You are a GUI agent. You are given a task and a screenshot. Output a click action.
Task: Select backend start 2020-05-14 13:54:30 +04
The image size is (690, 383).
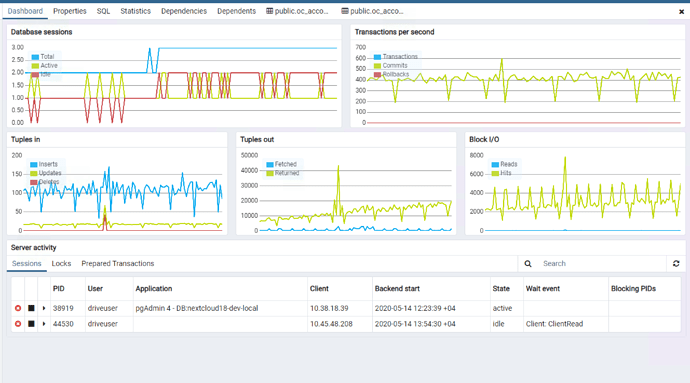click(415, 324)
